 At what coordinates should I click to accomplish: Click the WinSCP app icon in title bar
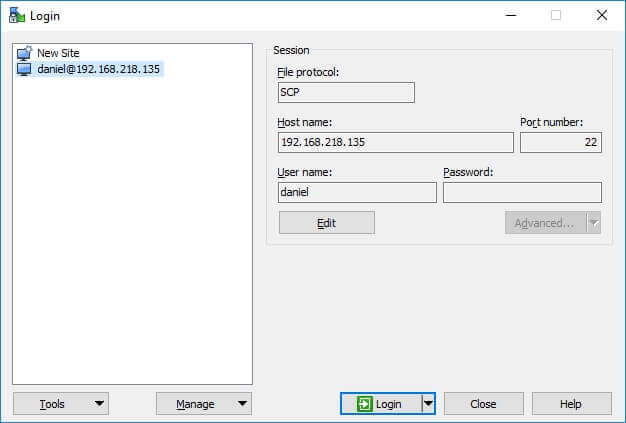tap(17, 15)
